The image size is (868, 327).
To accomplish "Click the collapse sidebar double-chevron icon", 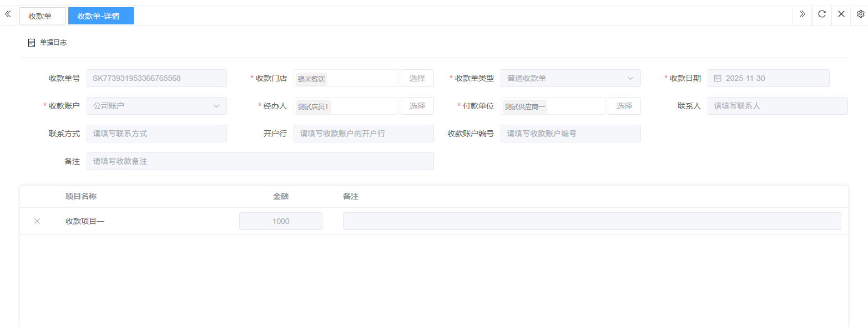I will (x=8, y=14).
